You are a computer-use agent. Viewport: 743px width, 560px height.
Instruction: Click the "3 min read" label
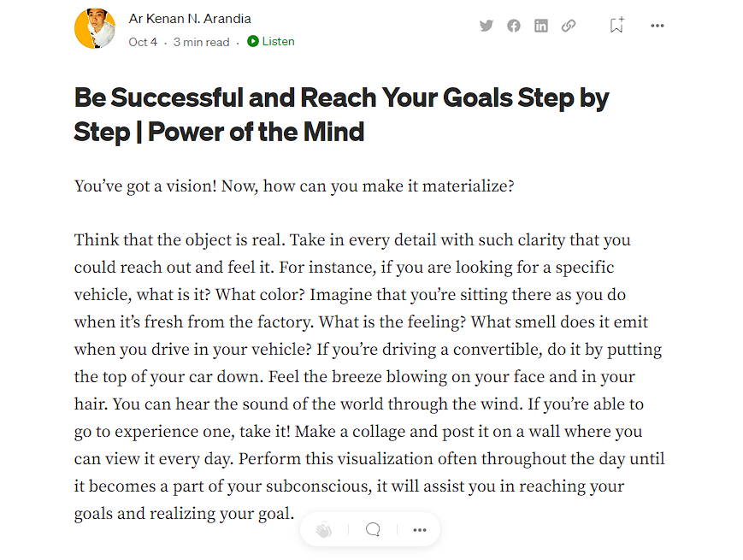tap(201, 42)
